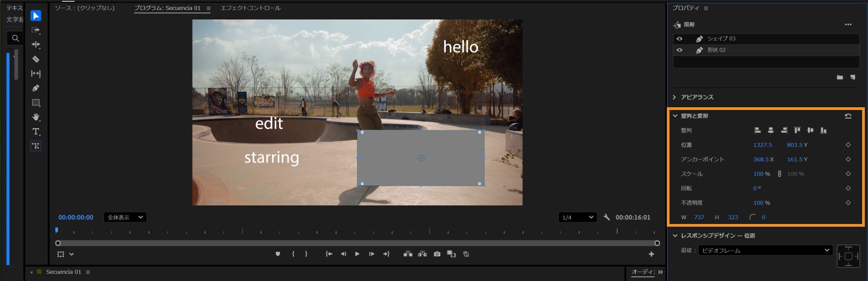Reset the 整列と変形 section values
Image resolution: width=868 pixels, height=281 pixels.
coord(848,116)
